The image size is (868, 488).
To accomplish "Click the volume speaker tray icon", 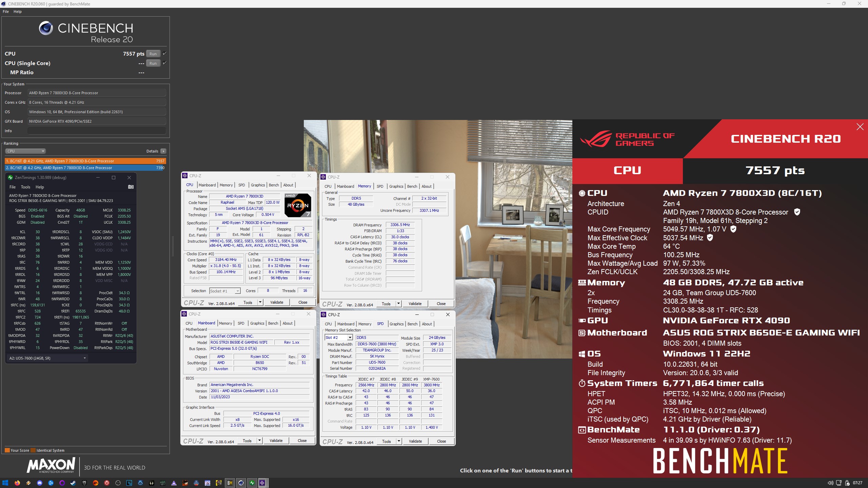I will [830, 483].
